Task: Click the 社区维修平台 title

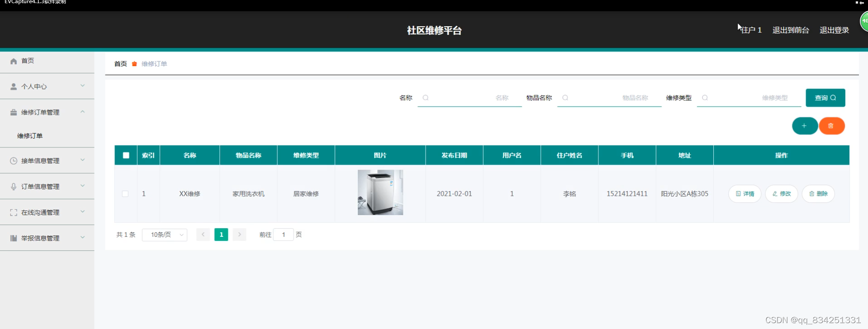Action: click(x=434, y=30)
